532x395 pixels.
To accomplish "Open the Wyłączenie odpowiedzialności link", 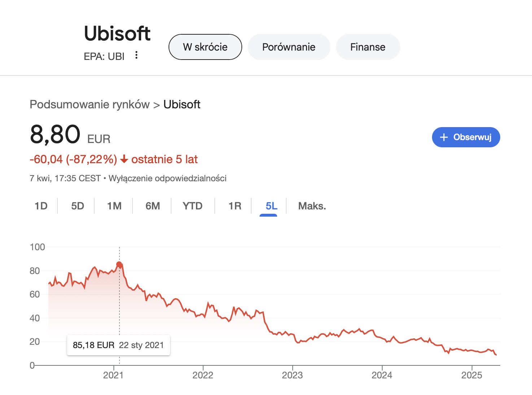I will point(167,178).
